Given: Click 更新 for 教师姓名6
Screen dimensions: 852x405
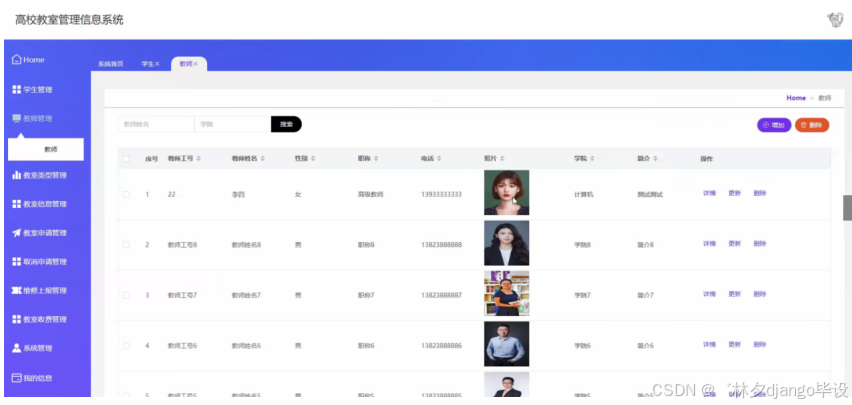Looking at the screenshot, I should coord(735,344).
